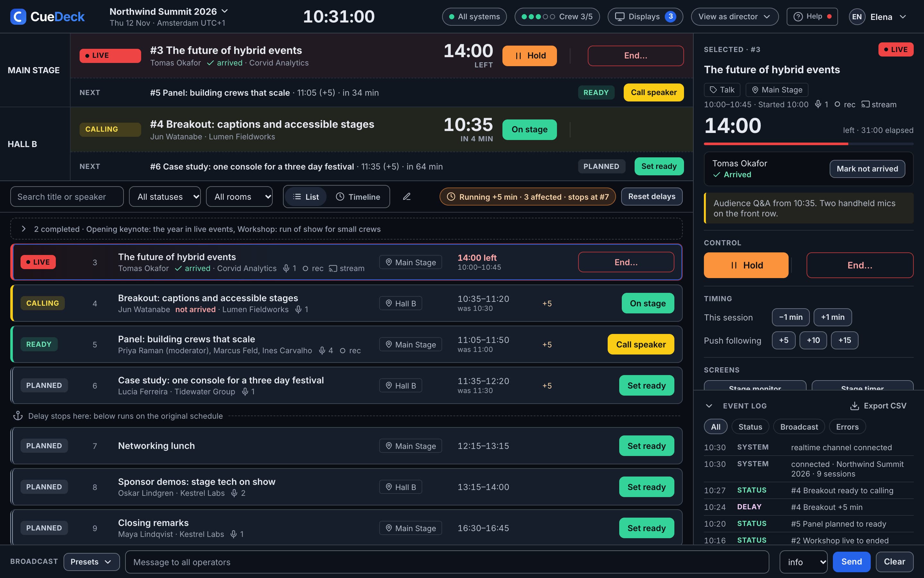Click the clock icon in Running +5 min banner
The width and height of the screenshot is (924, 578).
[x=451, y=197]
